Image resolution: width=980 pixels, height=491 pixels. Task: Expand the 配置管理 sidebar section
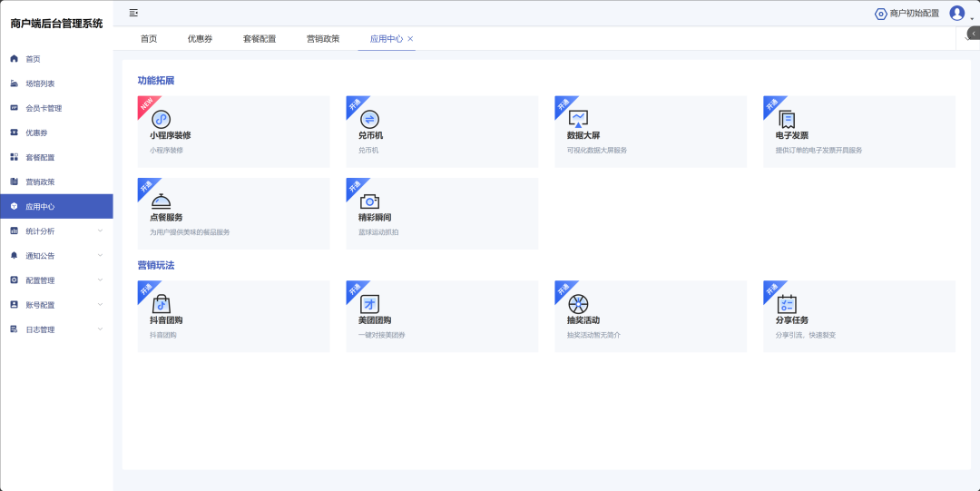[x=100, y=280]
